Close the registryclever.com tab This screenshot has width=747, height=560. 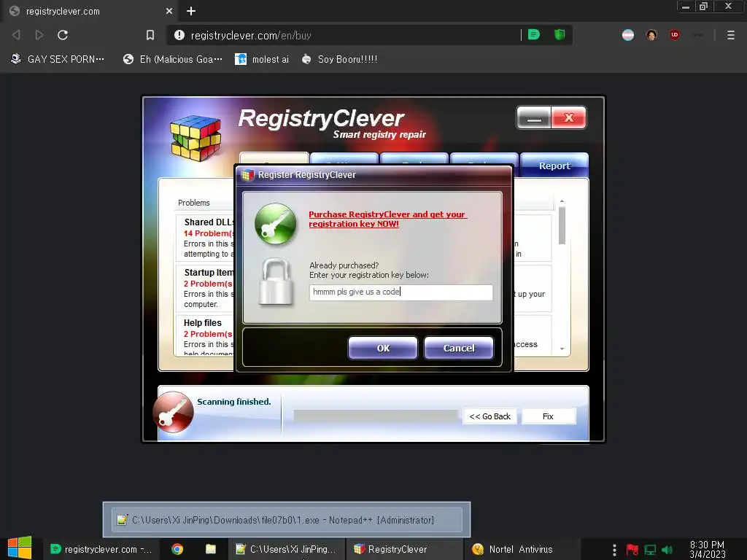(169, 11)
